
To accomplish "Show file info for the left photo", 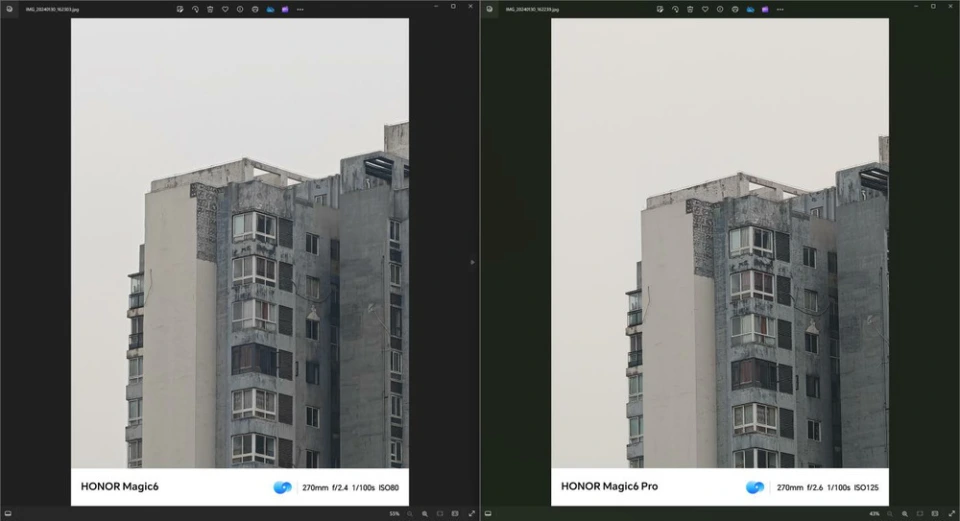I will pyautogui.click(x=240, y=9).
